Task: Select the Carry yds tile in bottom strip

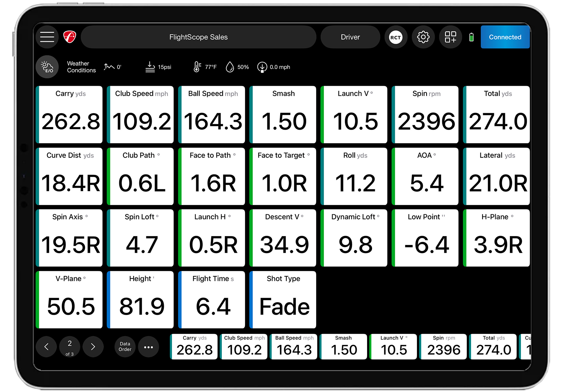Action: pyautogui.click(x=194, y=346)
